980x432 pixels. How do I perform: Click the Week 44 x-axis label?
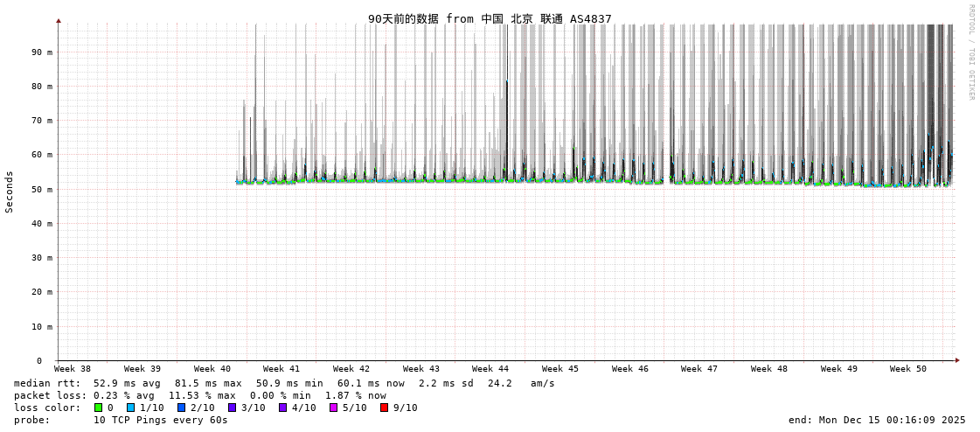(490, 369)
